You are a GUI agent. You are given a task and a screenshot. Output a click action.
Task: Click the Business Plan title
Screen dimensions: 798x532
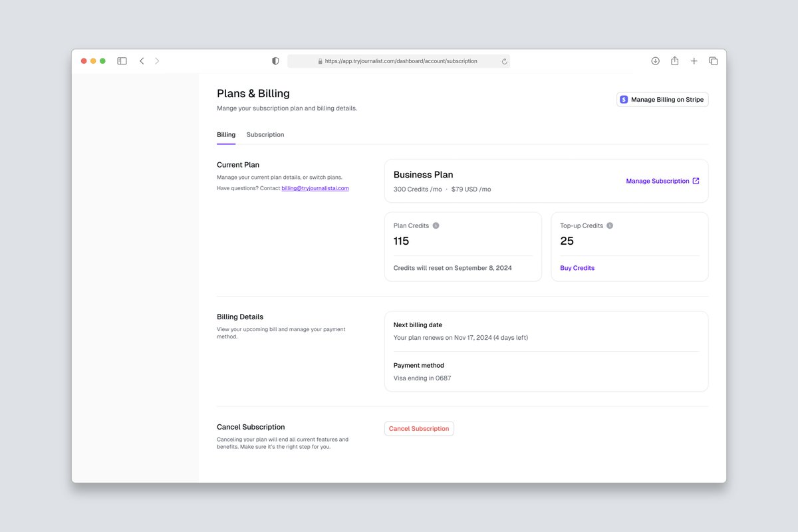pyautogui.click(x=423, y=175)
